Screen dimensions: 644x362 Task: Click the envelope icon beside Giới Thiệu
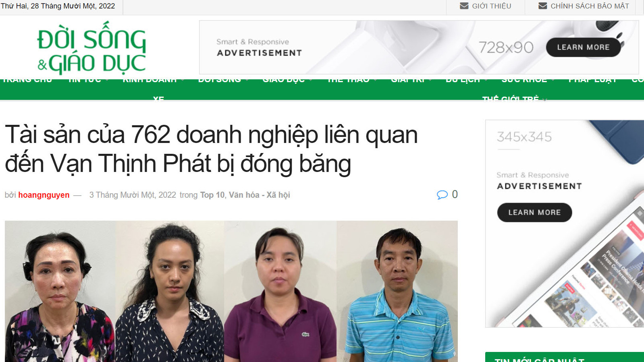(x=464, y=6)
